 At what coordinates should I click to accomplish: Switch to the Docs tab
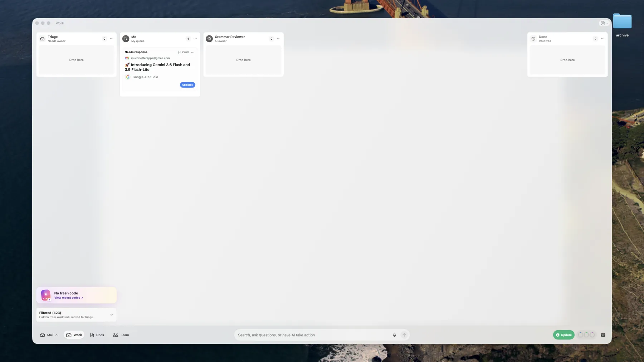point(97,335)
